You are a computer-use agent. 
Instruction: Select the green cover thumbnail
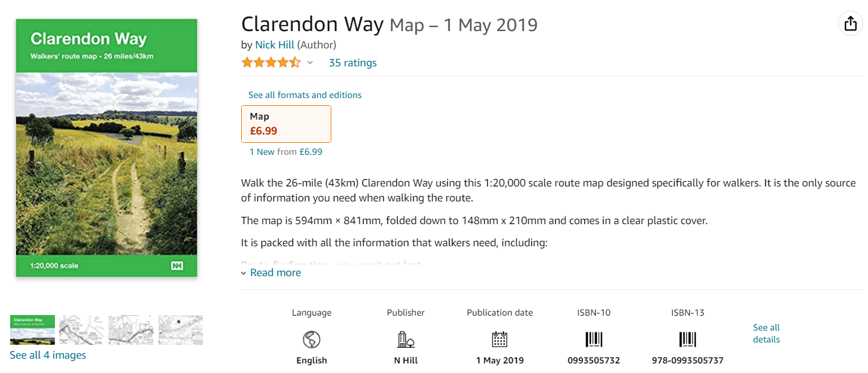coord(33,330)
